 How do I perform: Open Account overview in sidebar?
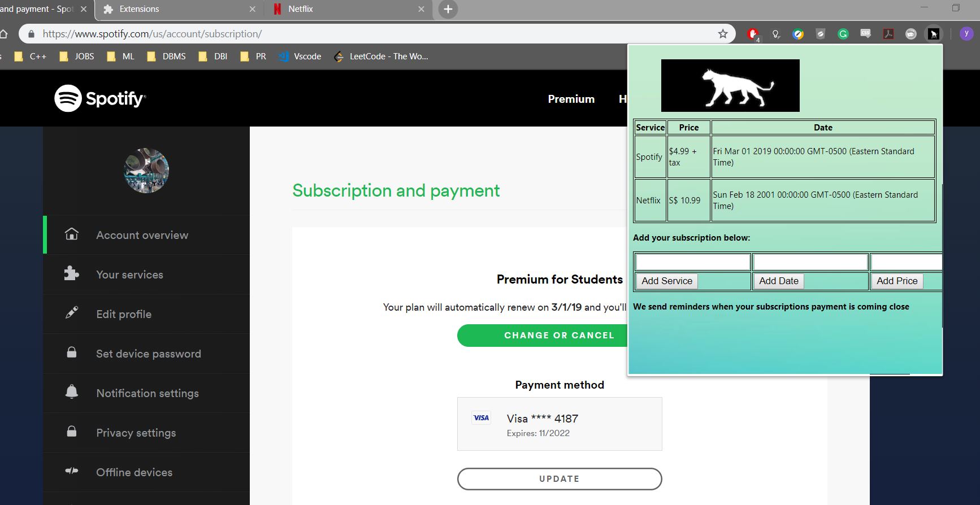[x=146, y=235]
